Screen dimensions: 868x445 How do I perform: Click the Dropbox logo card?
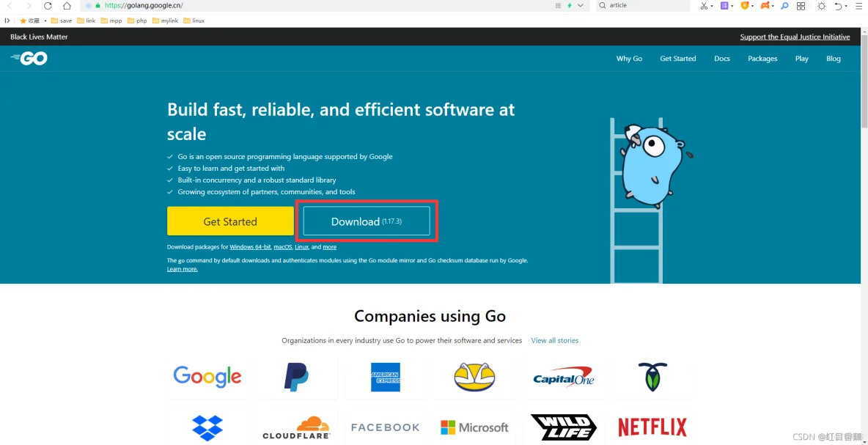click(207, 427)
